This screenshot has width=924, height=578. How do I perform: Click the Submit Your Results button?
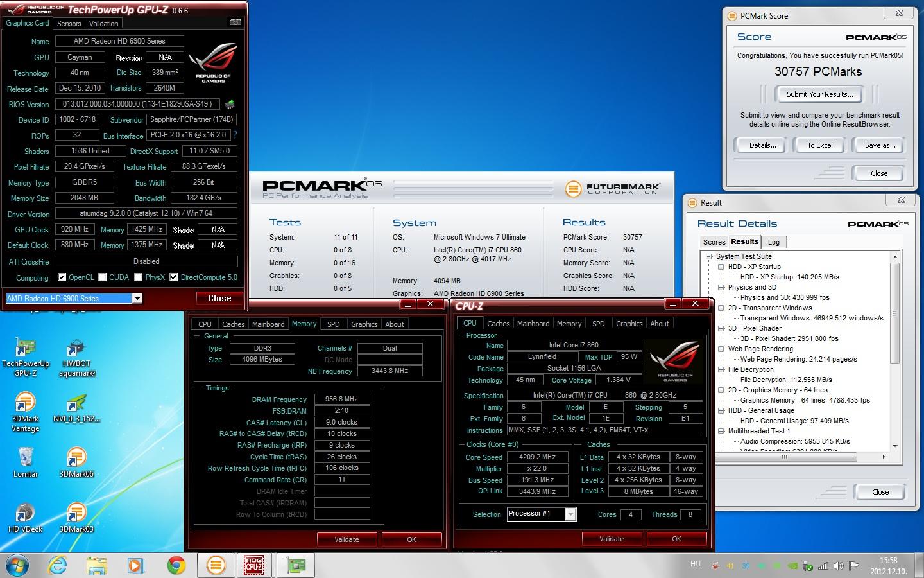819,94
